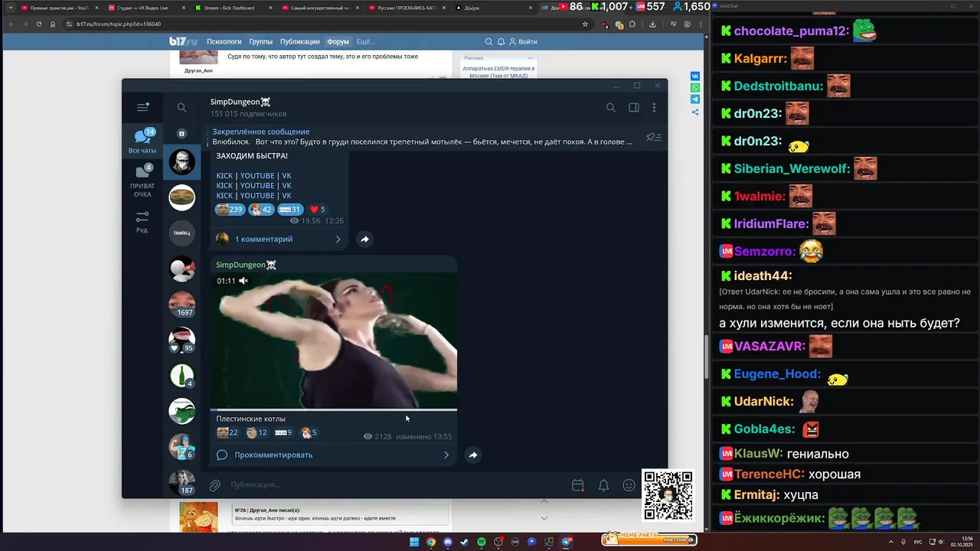Image resolution: width=980 pixels, height=551 pixels.
Task: Open Группы in b17 navigation
Action: point(260,42)
